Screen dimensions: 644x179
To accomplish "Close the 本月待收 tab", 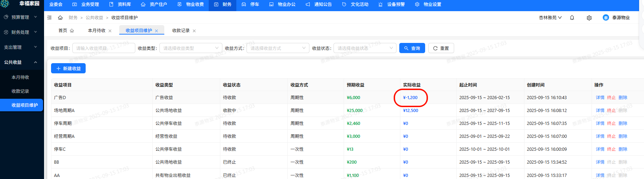I will (x=110, y=31).
